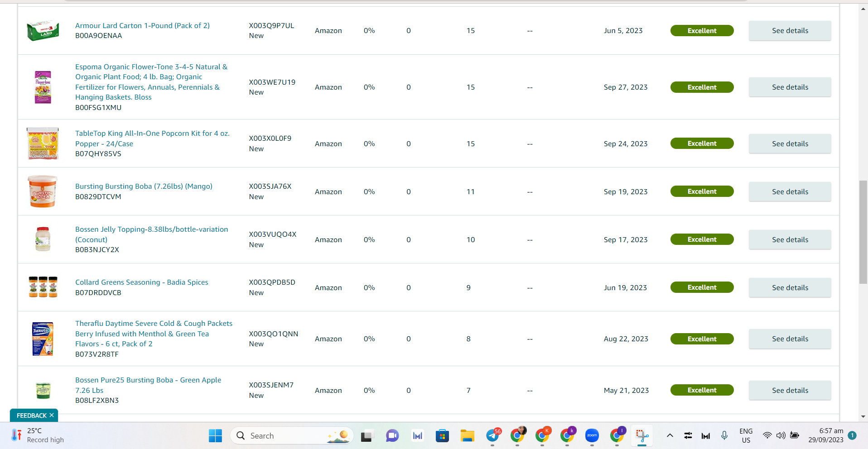
Task: See details for Bursting Boba Mango
Action: tap(790, 192)
